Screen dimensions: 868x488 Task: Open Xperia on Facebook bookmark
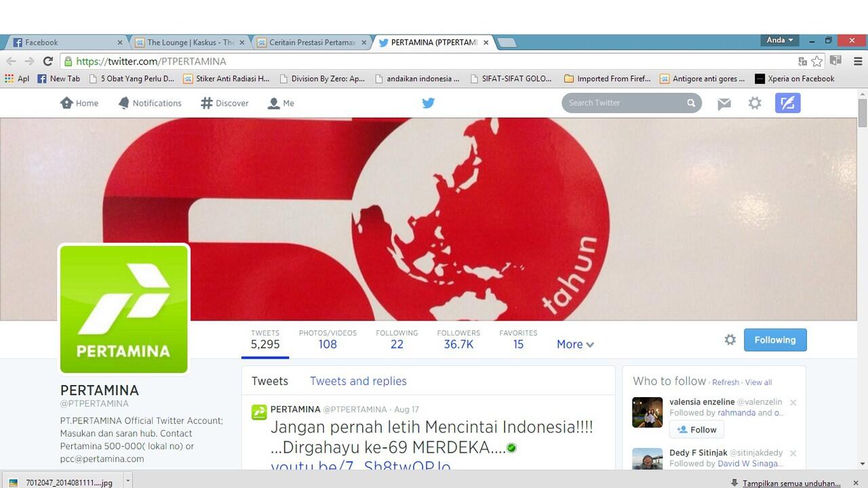click(795, 79)
